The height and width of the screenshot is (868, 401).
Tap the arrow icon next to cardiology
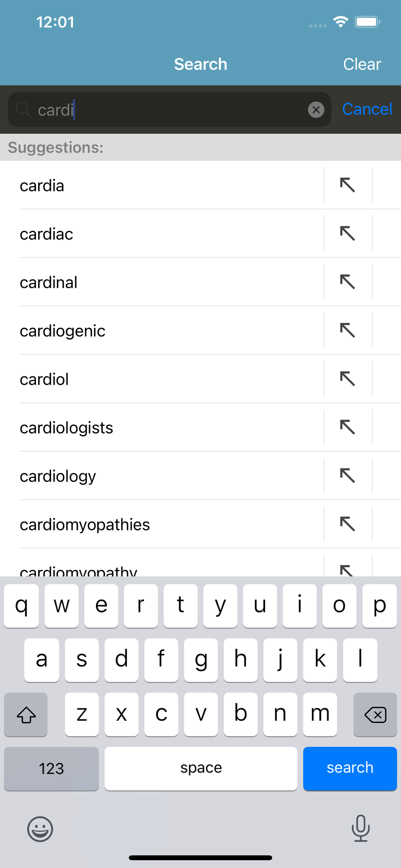(x=348, y=476)
